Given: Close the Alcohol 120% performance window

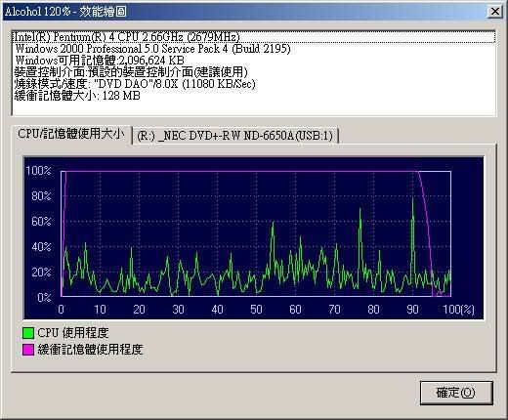Looking at the screenshot, I should tap(495, 12).
